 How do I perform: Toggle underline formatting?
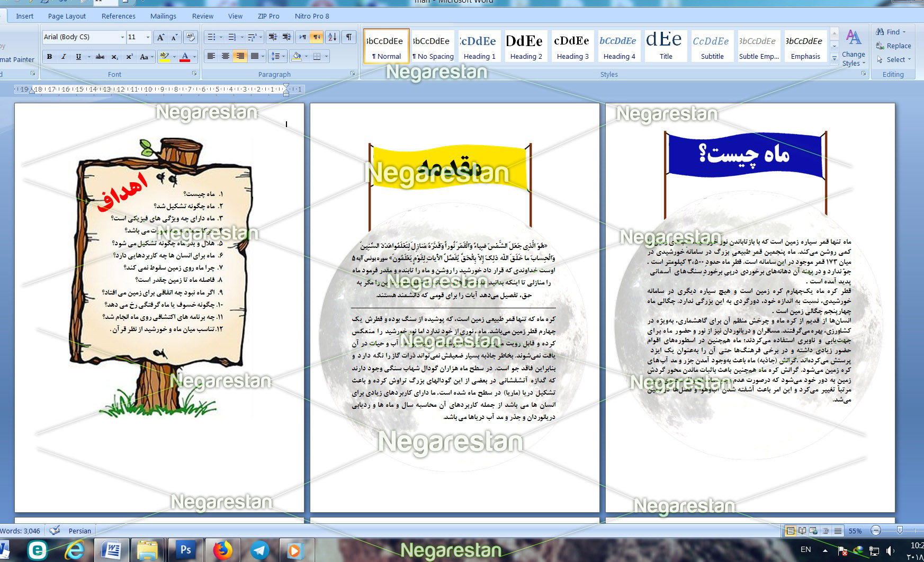[x=78, y=57]
